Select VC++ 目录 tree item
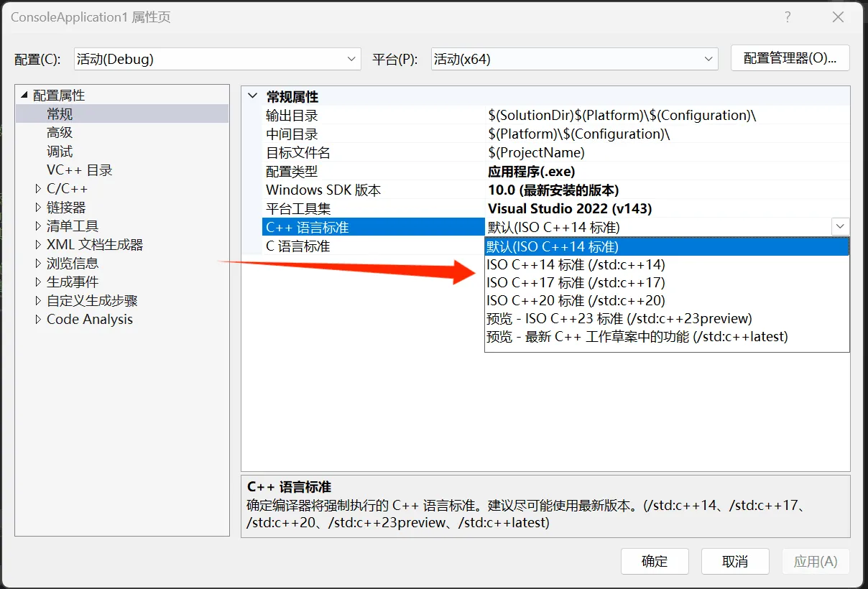 pyautogui.click(x=79, y=170)
